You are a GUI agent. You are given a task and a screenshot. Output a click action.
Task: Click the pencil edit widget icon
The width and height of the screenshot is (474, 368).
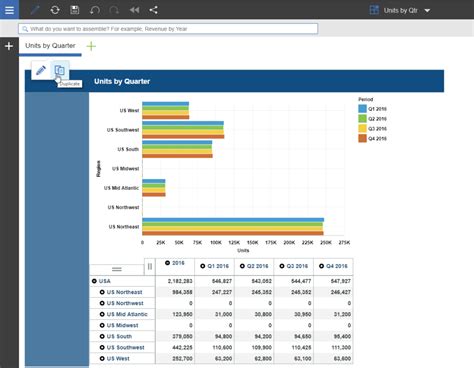click(x=41, y=70)
